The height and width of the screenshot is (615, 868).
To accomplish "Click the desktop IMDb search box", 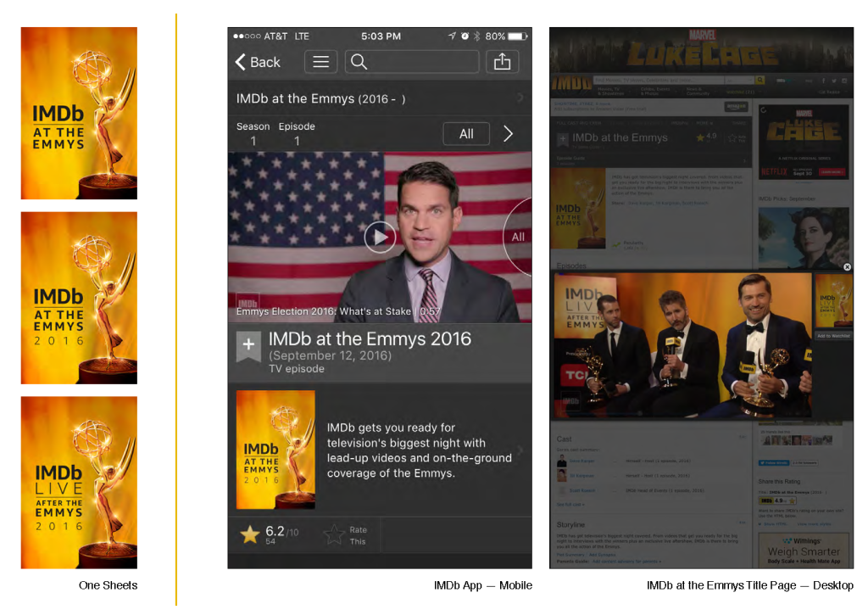I will pos(658,81).
